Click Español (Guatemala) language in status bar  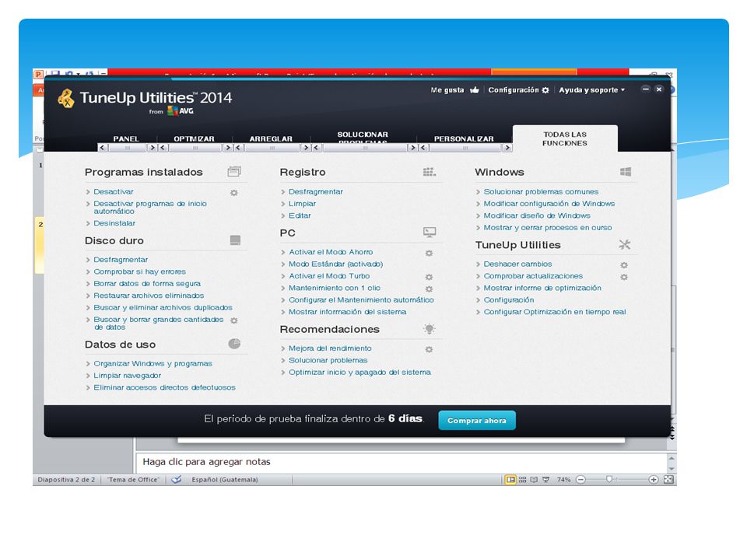225,480
